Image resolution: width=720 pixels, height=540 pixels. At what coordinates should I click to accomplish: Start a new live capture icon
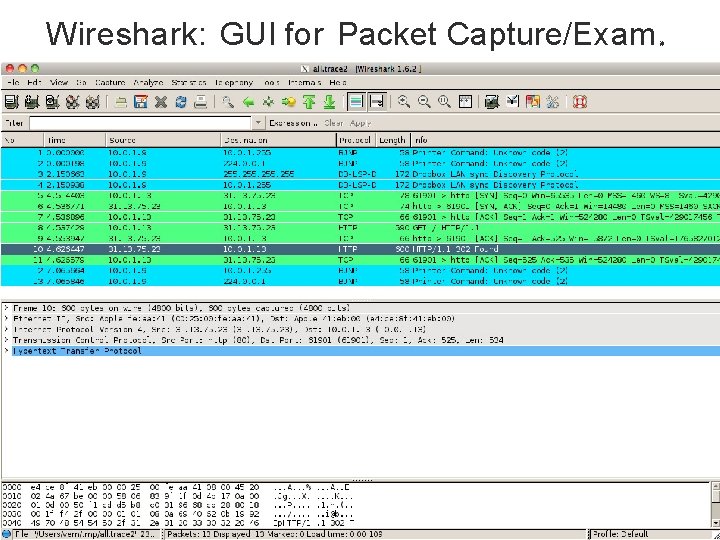click(x=52, y=101)
